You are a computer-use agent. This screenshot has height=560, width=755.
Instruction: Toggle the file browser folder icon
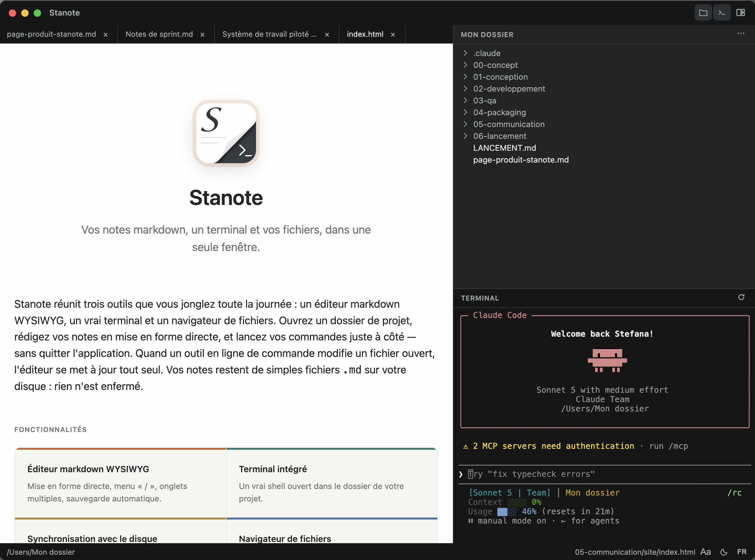[x=703, y=13]
